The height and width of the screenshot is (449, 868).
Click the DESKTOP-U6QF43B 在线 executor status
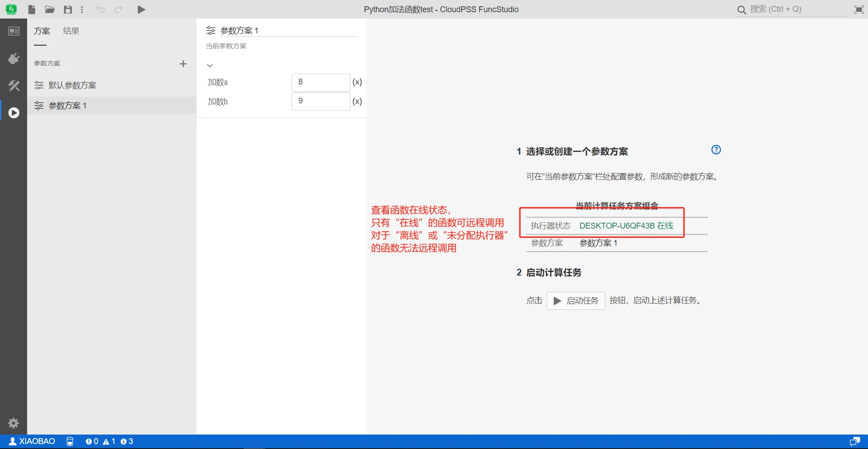click(x=626, y=225)
